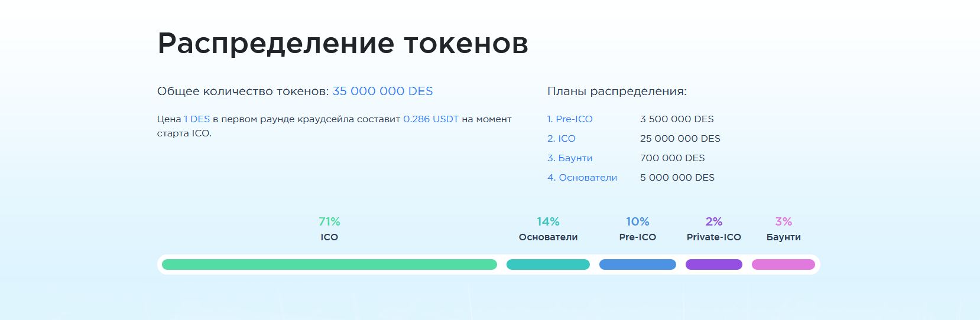
Task: Click the '25 000 000 DES' ICO amount
Action: coord(680,138)
